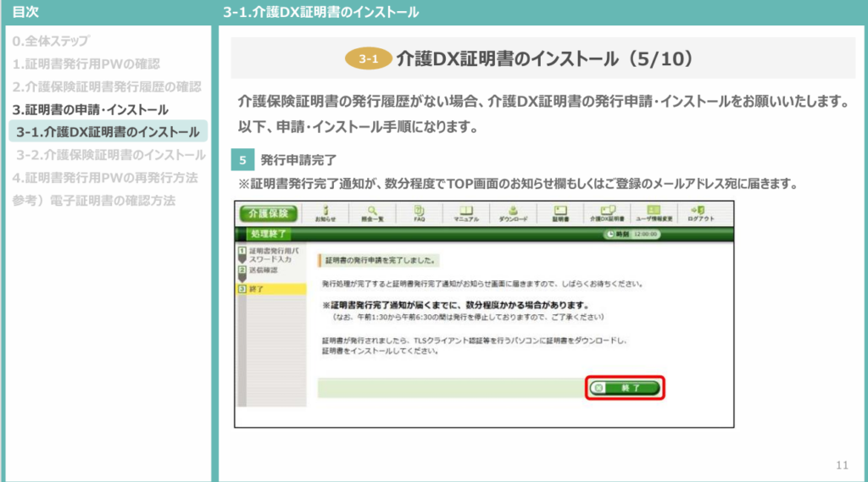This screenshot has width=868, height=482.
Task: Open the FAQ toolbar icon
Action: (419, 213)
